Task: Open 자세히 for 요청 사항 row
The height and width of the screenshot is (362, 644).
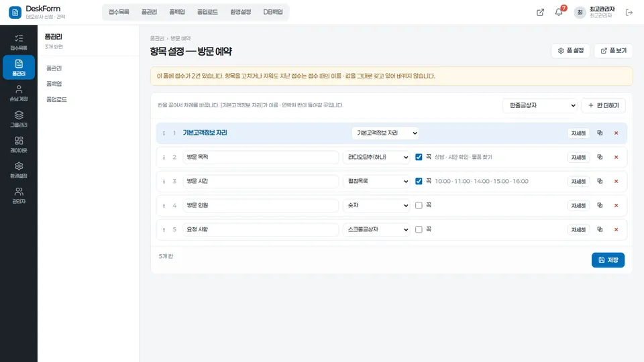Action: [578, 230]
